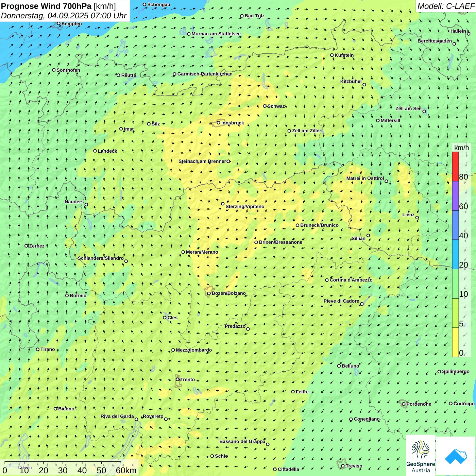Screen dimensions: 476x476
Task: Click the Brixen/Bressanone marker
Action: coord(256,242)
